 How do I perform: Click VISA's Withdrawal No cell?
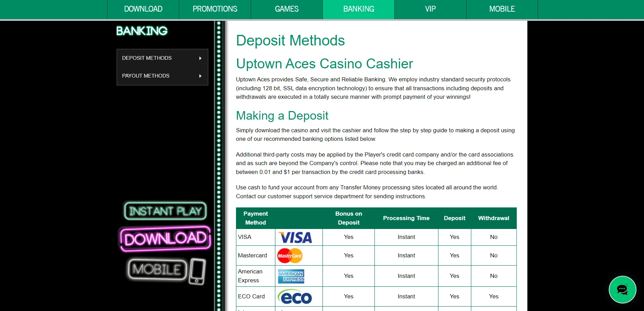pyautogui.click(x=494, y=237)
